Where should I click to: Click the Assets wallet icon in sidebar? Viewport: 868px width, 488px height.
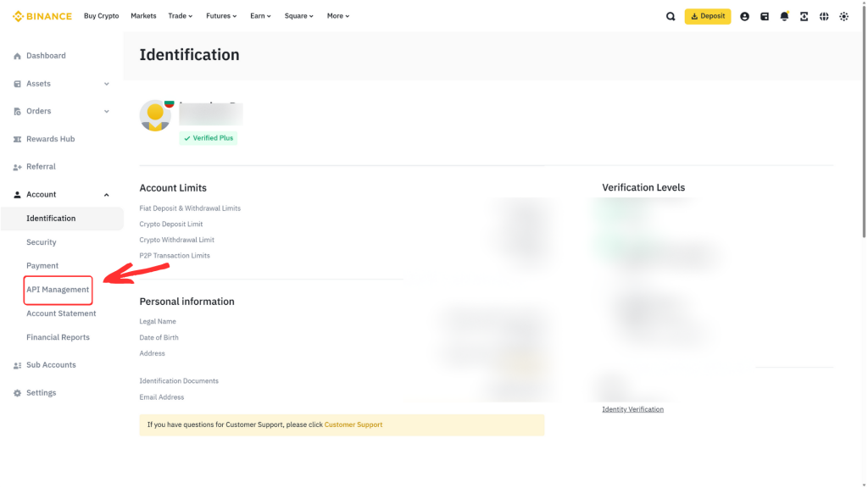tap(17, 84)
